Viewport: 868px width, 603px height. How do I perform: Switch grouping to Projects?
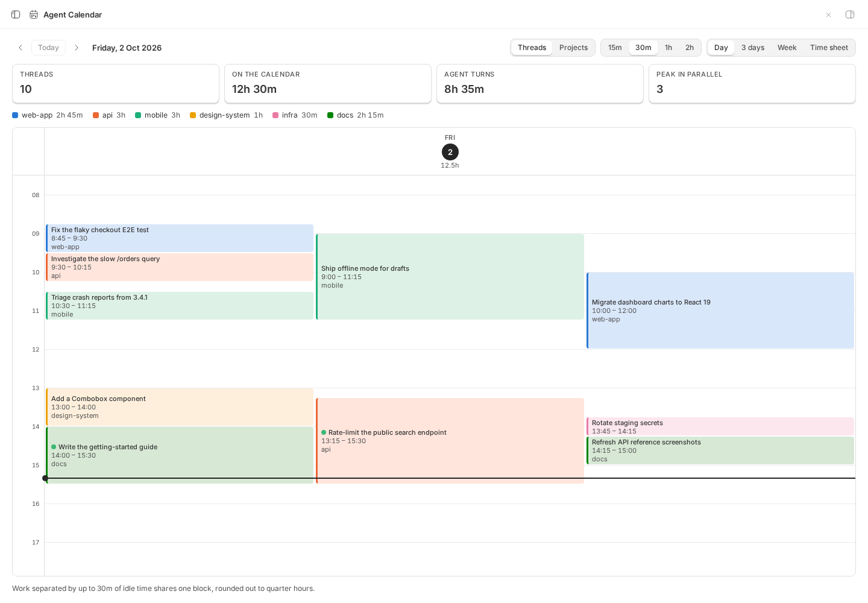click(573, 48)
